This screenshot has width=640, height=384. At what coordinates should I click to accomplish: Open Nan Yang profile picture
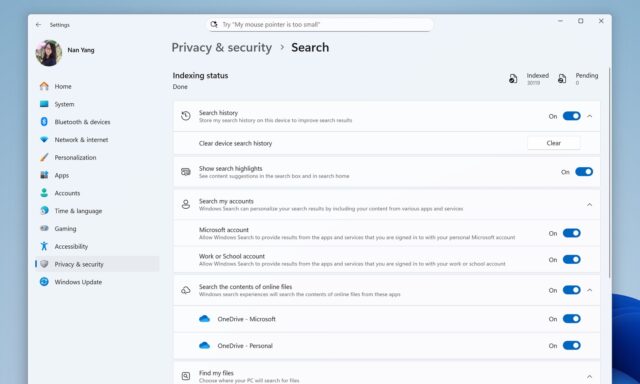(49, 53)
